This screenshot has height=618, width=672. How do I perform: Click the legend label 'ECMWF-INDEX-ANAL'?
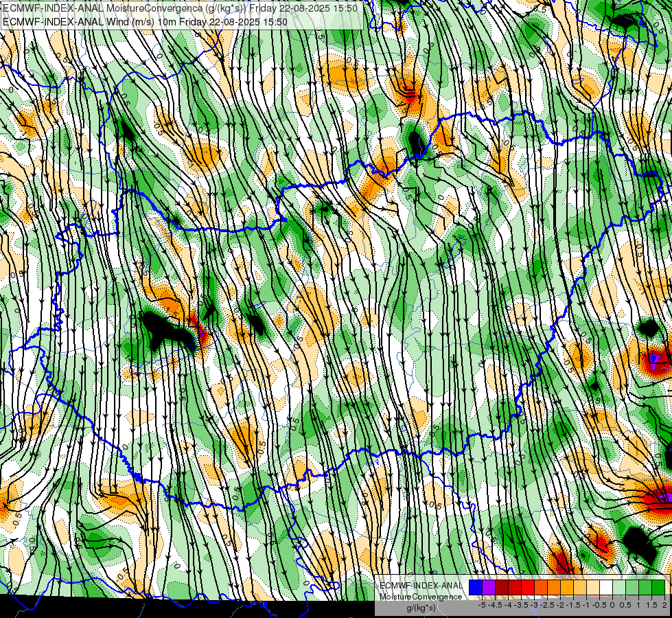point(421,586)
